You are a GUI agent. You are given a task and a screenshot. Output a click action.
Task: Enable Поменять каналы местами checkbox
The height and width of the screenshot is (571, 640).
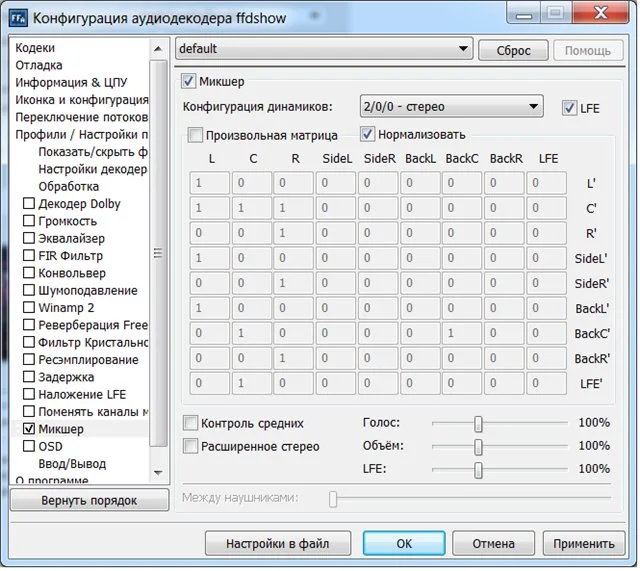[29, 411]
